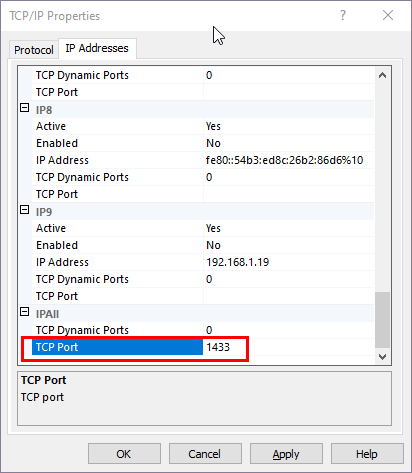
Task: Collapse the IPAll section
Action: 25,312
